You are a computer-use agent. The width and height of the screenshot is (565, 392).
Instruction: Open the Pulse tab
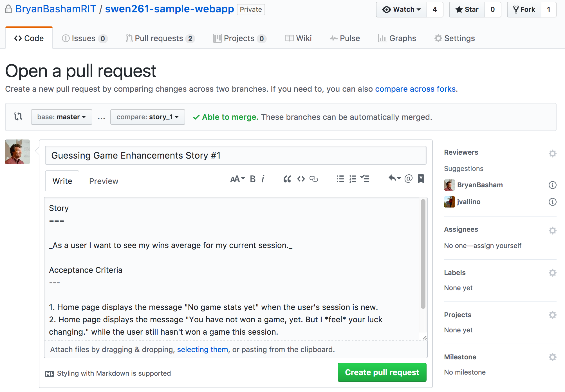[x=345, y=38]
